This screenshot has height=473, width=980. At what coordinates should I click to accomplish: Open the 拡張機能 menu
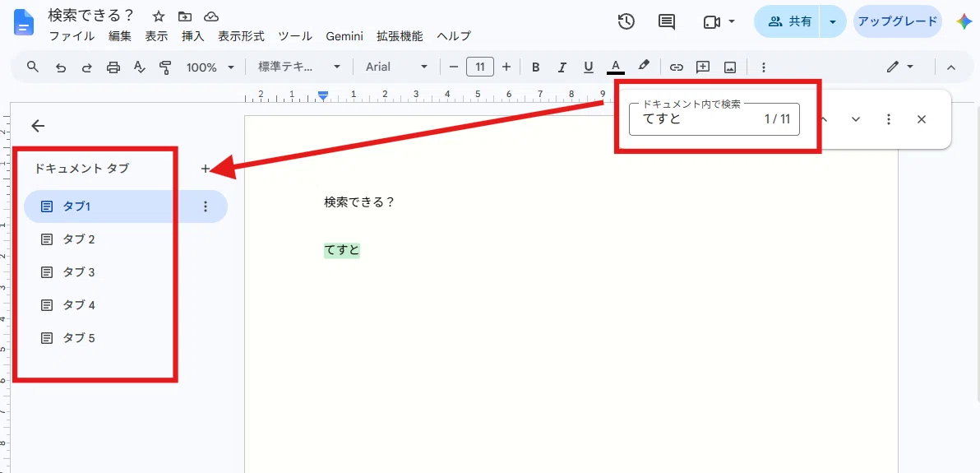[400, 35]
